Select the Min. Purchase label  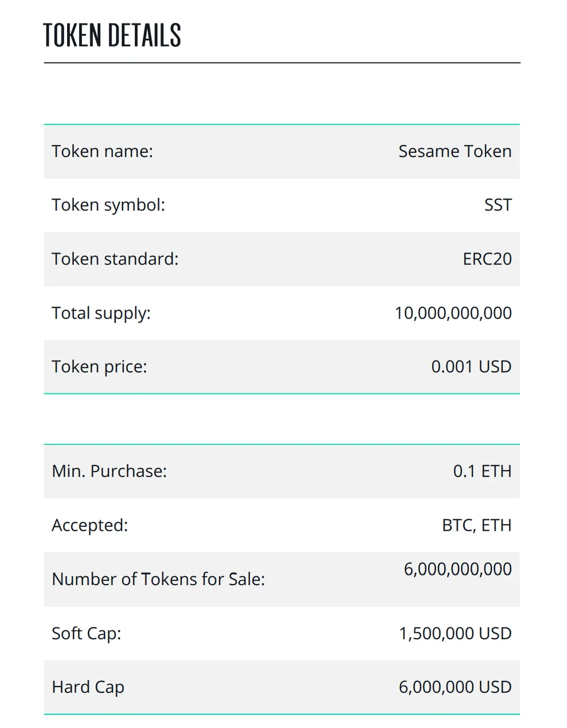point(110,471)
